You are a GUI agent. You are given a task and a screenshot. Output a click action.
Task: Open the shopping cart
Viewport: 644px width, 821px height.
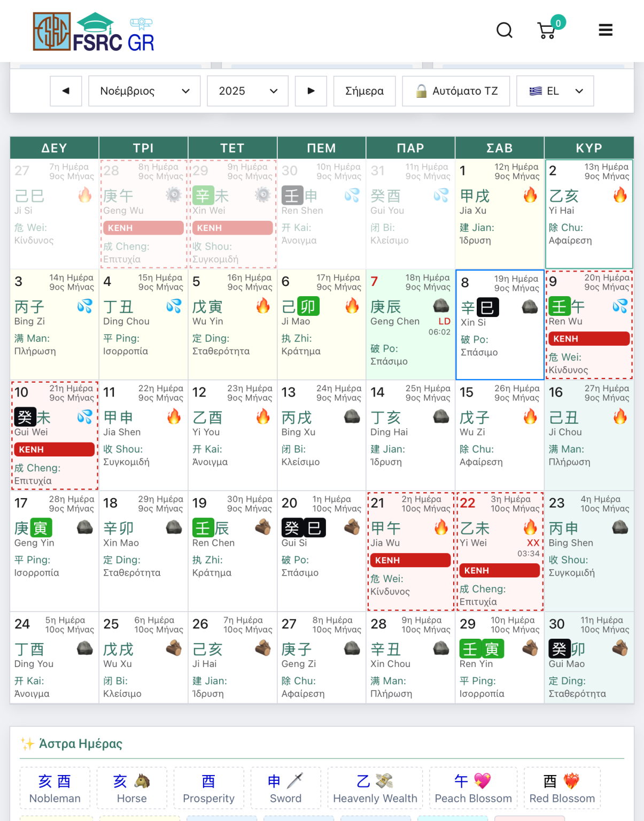click(547, 31)
